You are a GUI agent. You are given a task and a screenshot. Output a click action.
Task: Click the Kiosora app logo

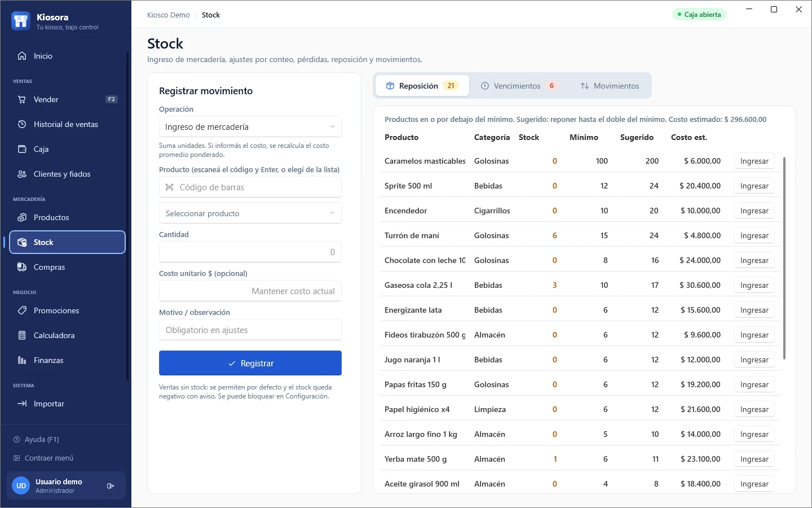click(21, 21)
